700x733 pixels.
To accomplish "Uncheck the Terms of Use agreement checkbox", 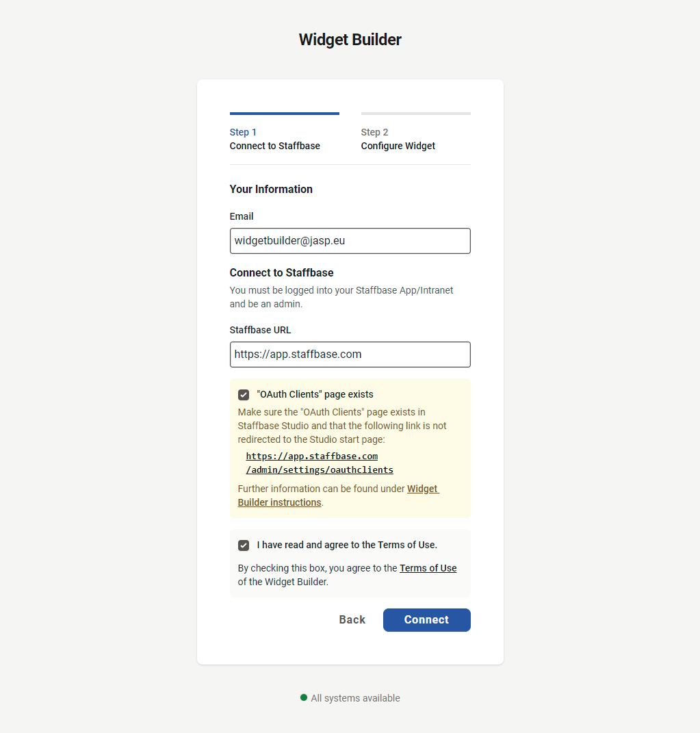I will click(244, 545).
